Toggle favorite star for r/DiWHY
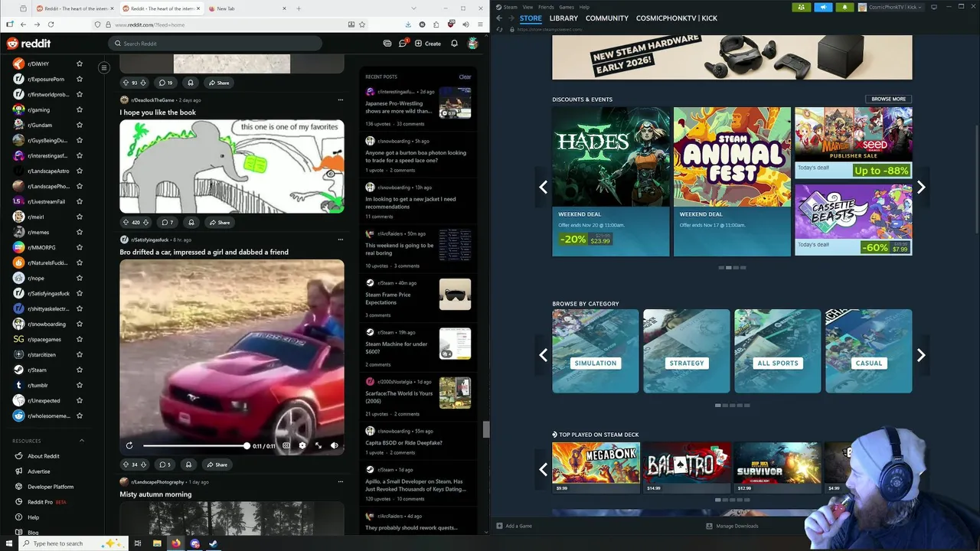Viewport: 980px width, 551px height. click(80, 64)
